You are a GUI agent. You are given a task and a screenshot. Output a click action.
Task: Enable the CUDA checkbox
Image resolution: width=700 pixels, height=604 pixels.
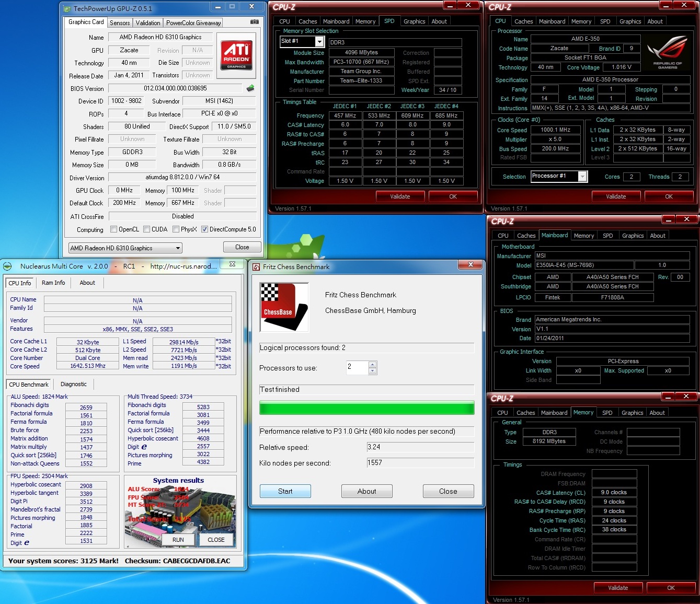coord(147,229)
